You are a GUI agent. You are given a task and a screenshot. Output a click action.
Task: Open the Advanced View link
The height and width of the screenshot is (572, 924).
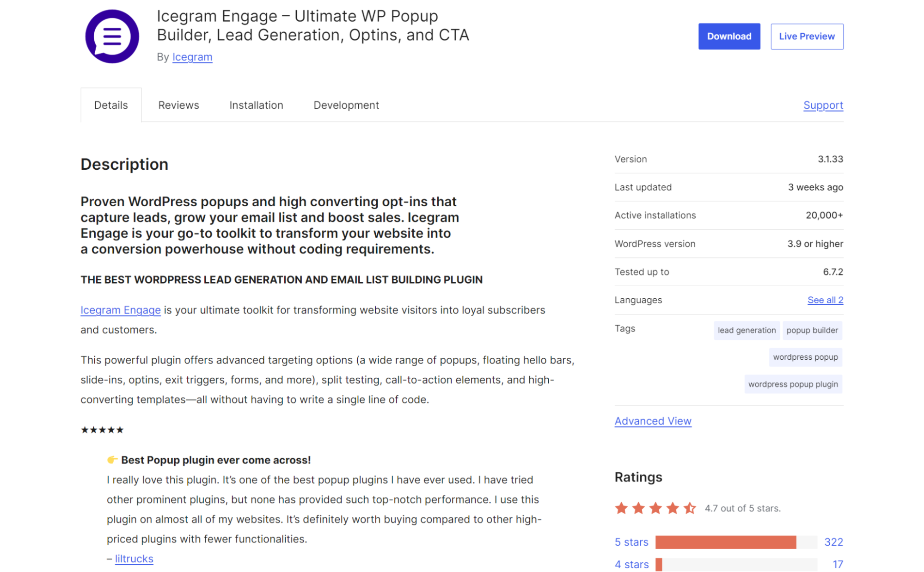[x=653, y=421]
